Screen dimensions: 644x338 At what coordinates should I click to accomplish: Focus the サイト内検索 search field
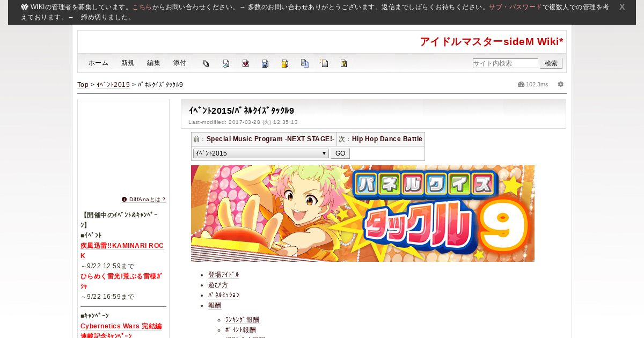point(505,63)
